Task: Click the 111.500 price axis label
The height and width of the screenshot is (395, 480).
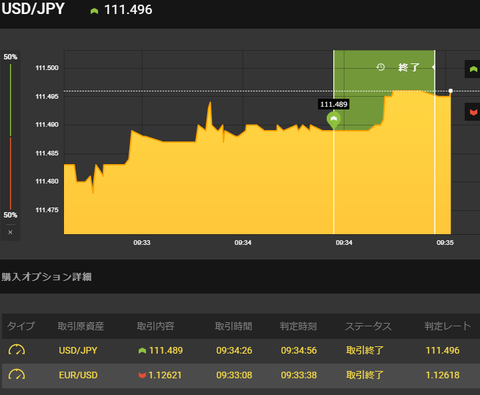Action: point(47,68)
